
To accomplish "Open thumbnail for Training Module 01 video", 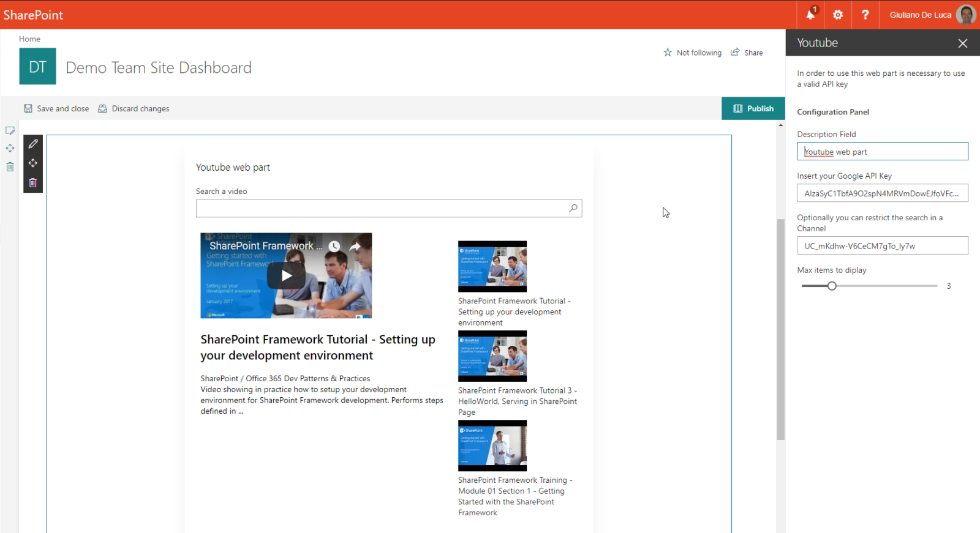I will pyautogui.click(x=492, y=445).
